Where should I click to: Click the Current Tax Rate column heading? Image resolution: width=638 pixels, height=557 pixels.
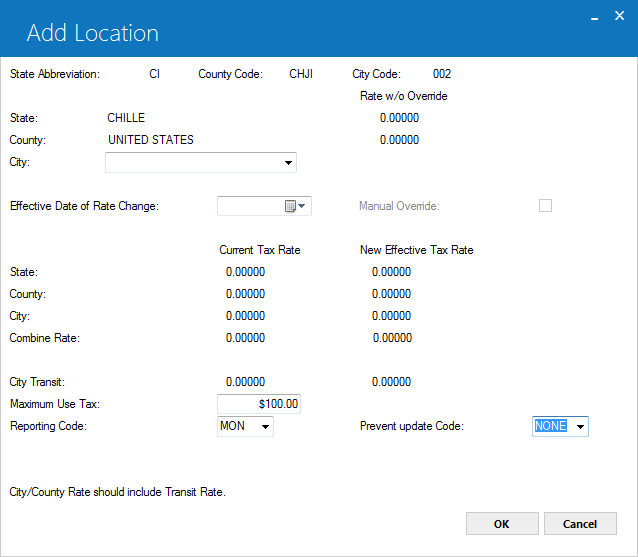[x=260, y=250]
